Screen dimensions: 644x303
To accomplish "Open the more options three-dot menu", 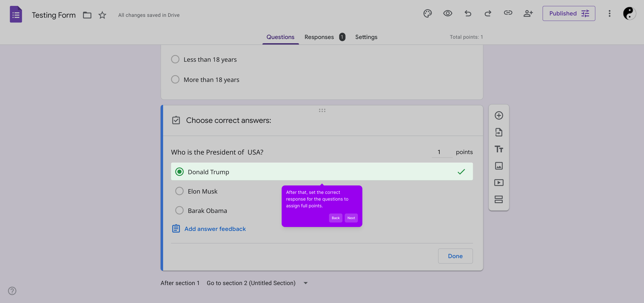I will (609, 13).
